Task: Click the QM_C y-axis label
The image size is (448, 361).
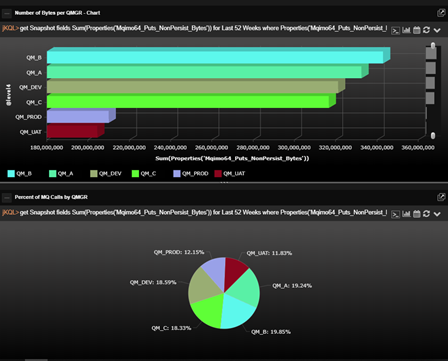Action: (34, 102)
